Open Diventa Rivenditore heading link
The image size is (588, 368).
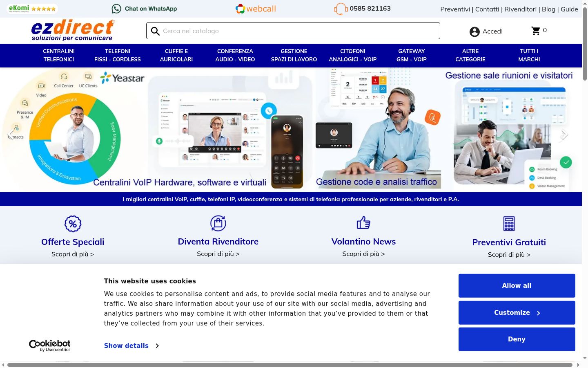click(x=218, y=242)
